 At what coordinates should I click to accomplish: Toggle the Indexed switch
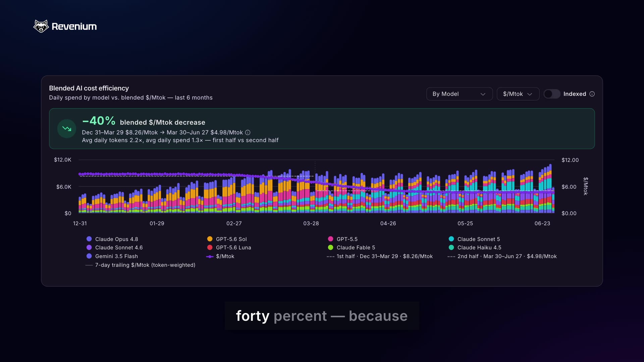[552, 94]
